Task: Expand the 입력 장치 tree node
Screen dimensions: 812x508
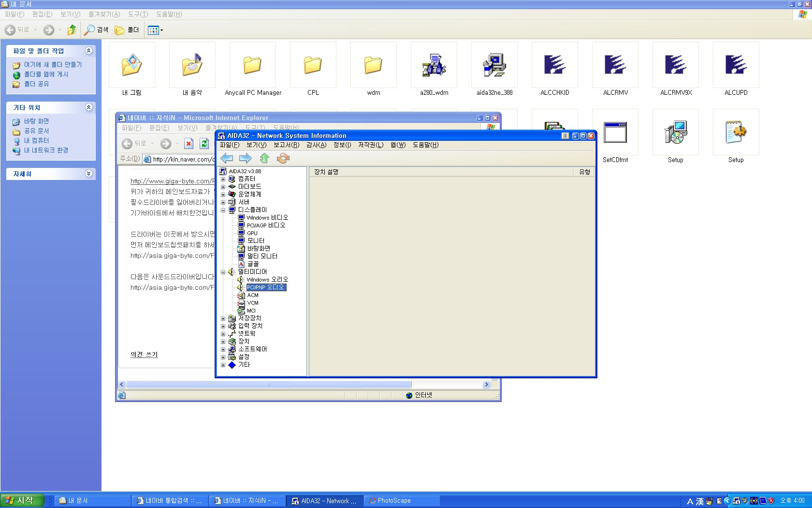Action: (223, 326)
